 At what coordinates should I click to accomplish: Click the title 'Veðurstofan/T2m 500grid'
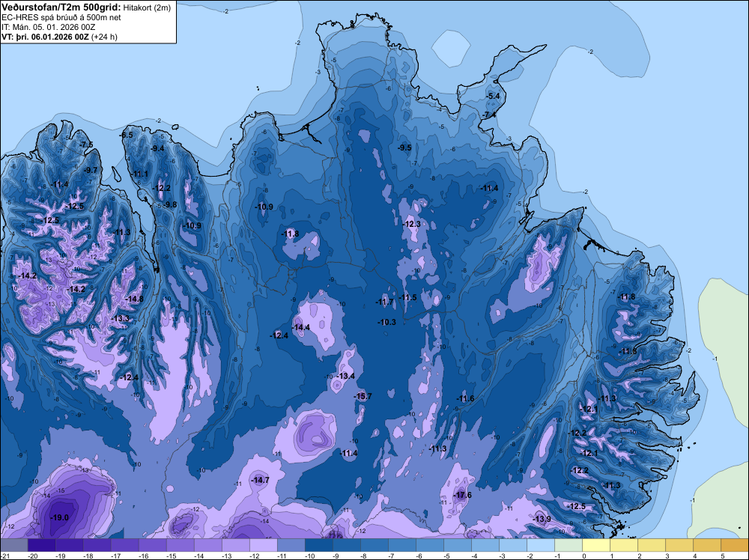[x=61, y=7]
